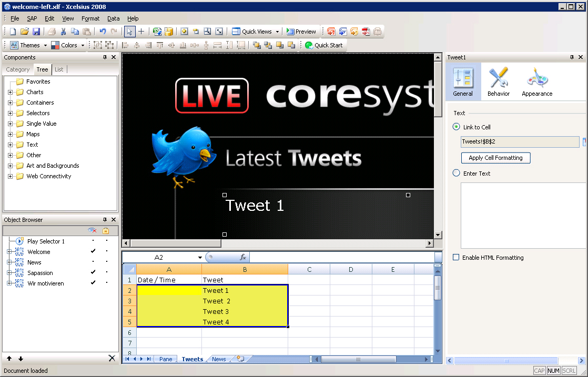The width and height of the screenshot is (588, 377).
Task: Open the Quick Views dropdown arrow
Action: [x=278, y=32]
